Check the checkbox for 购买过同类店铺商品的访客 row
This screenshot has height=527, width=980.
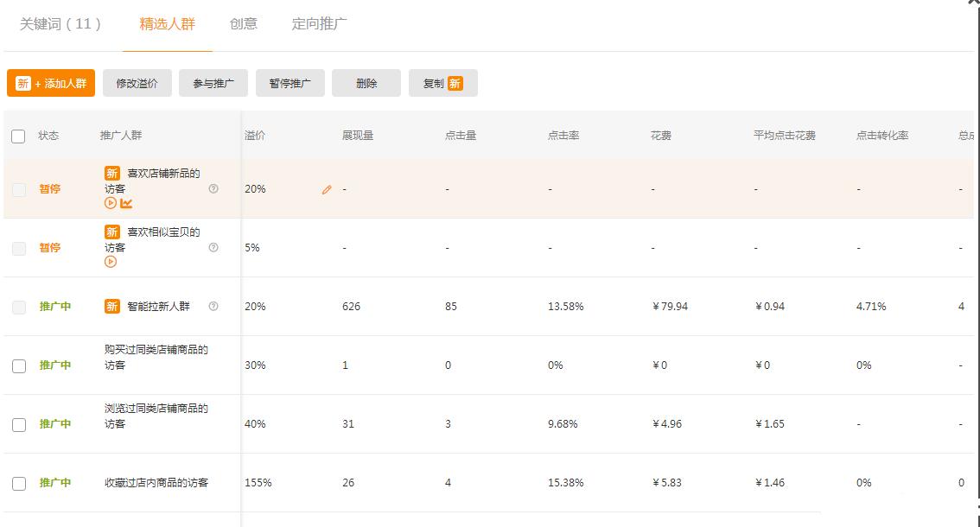(x=19, y=365)
